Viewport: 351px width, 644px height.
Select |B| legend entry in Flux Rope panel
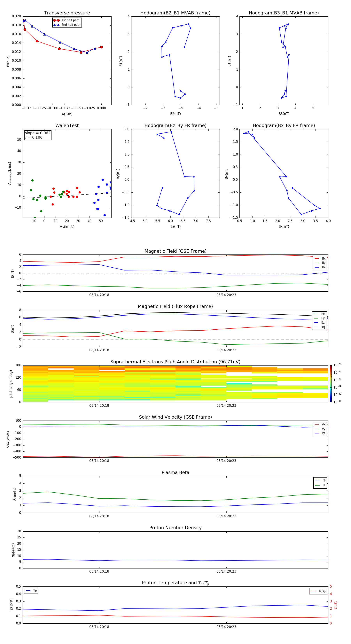(x=320, y=327)
